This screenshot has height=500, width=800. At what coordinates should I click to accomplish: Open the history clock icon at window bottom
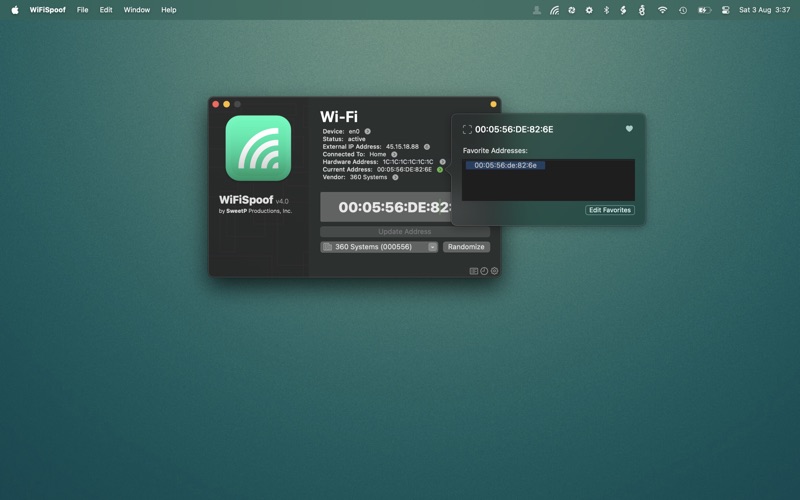pyautogui.click(x=484, y=271)
